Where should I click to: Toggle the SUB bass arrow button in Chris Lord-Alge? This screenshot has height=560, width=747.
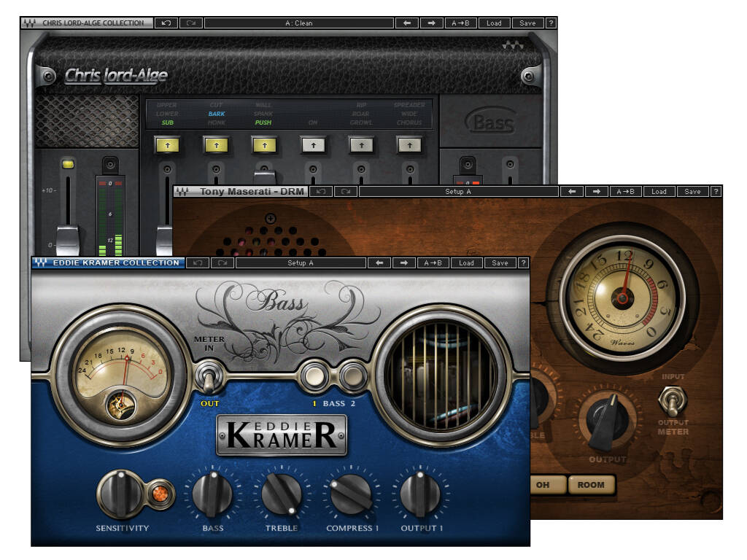click(x=168, y=145)
